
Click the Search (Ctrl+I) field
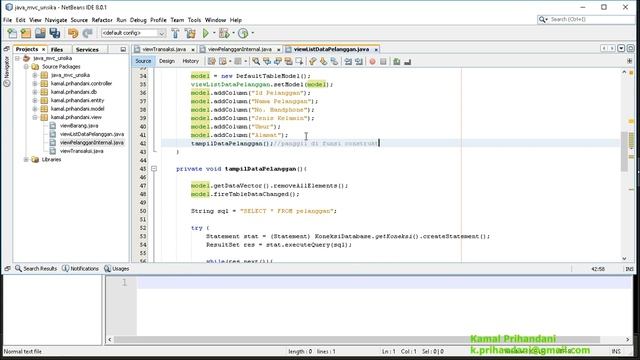pyautogui.click(x=587, y=19)
